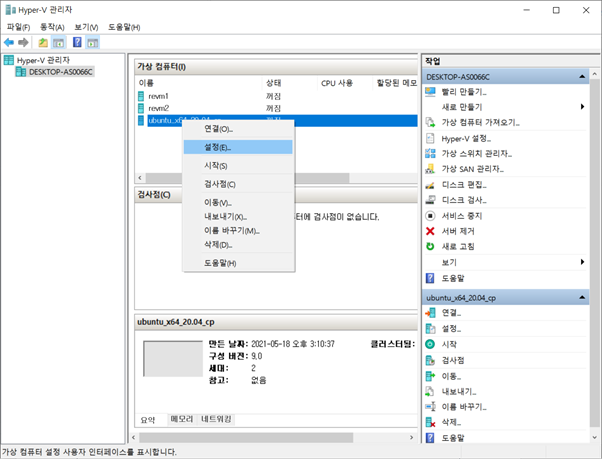Click the Up one level folder icon
Screen dimensions: 602x459
43,42
